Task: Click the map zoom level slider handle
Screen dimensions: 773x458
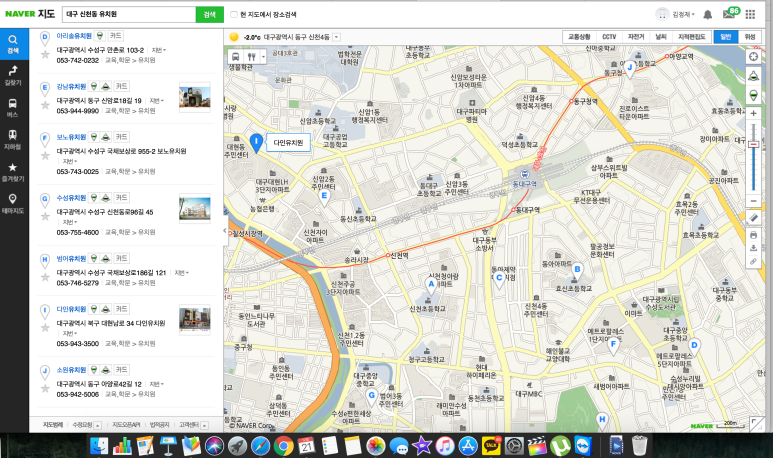Action: coord(753,144)
